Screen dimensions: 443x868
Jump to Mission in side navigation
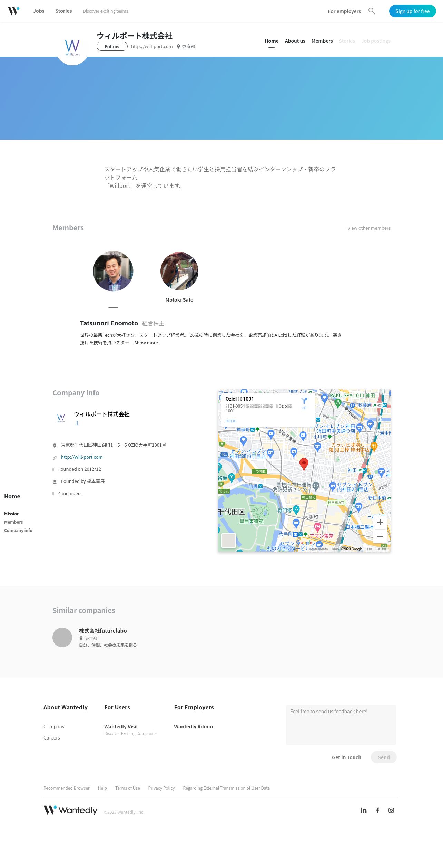12,514
